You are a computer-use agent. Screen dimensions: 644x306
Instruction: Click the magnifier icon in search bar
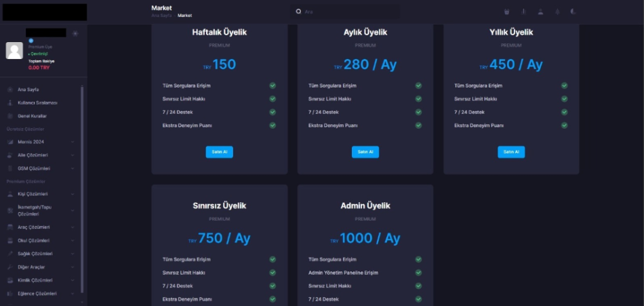298,12
